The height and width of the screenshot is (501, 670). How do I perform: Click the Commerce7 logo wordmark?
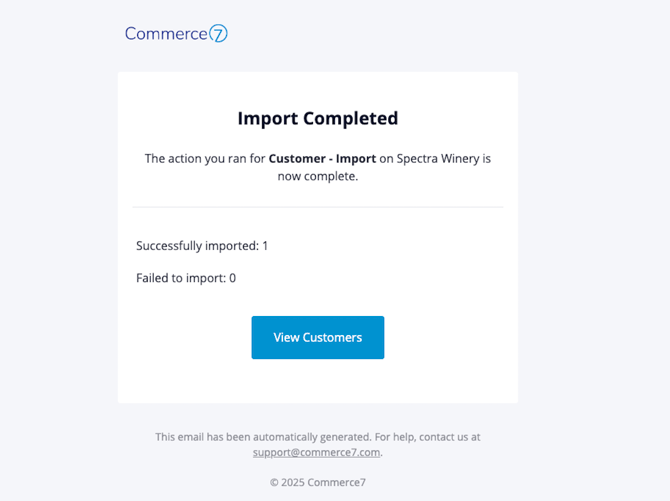[x=176, y=33]
